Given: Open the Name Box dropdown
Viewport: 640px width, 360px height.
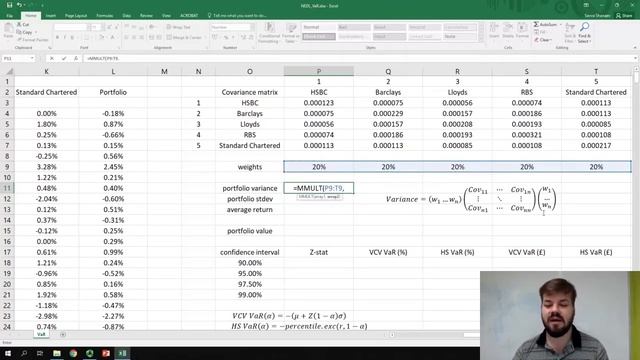Looking at the screenshot, I should coord(32,58).
